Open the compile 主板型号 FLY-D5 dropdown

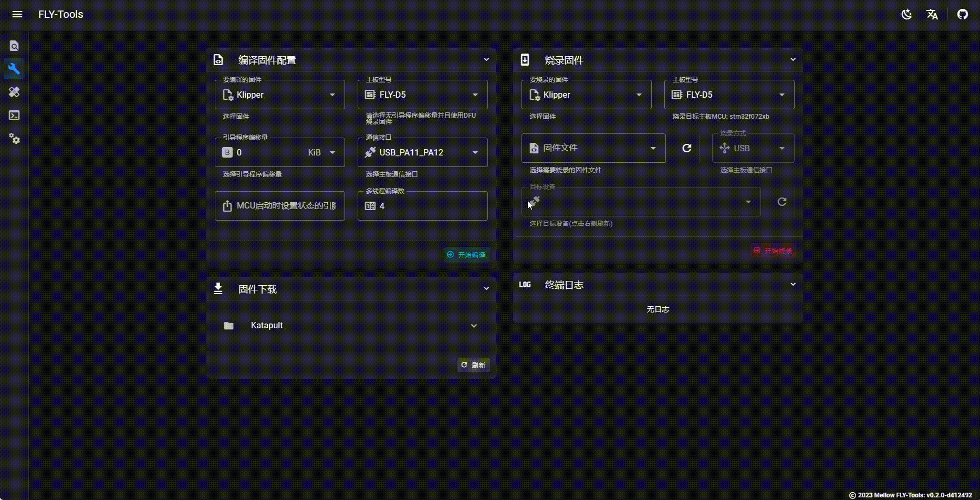(x=422, y=95)
